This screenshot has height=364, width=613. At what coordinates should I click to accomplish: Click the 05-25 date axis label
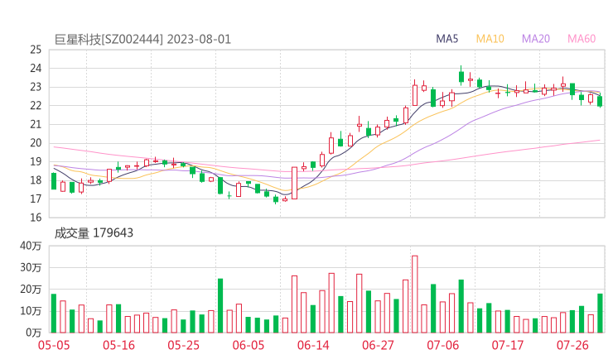point(183,345)
